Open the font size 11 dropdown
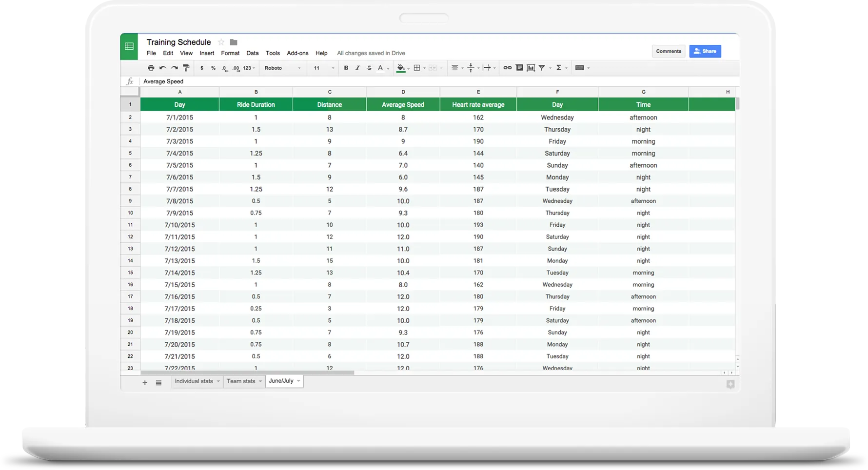868x470 pixels. click(324, 68)
